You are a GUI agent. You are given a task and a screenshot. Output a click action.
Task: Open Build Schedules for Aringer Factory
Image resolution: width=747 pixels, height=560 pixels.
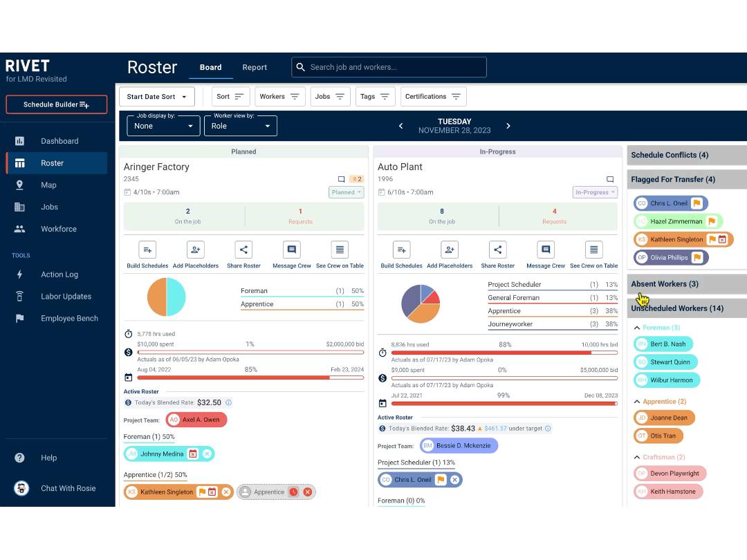(146, 250)
